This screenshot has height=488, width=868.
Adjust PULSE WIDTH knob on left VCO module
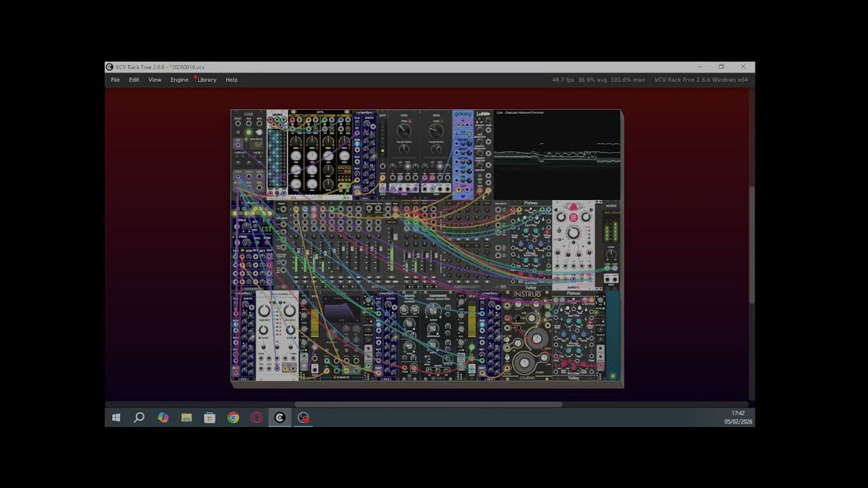[404, 149]
